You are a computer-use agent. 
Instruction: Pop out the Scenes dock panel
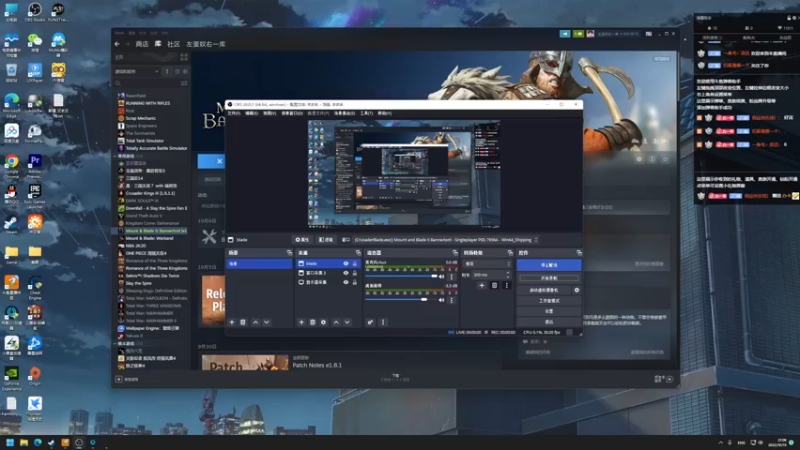coord(289,253)
